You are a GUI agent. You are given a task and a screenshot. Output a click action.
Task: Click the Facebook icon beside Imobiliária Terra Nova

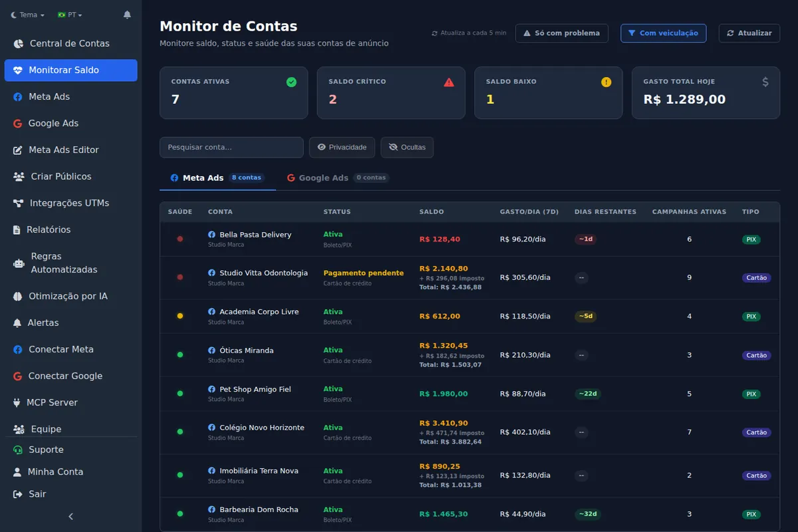click(211, 471)
